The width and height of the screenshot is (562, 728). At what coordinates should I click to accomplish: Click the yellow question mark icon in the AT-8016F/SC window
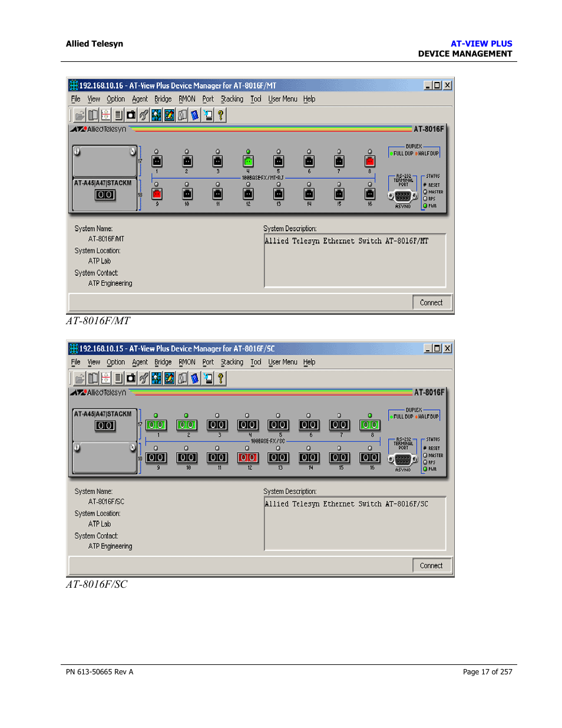(x=221, y=378)
